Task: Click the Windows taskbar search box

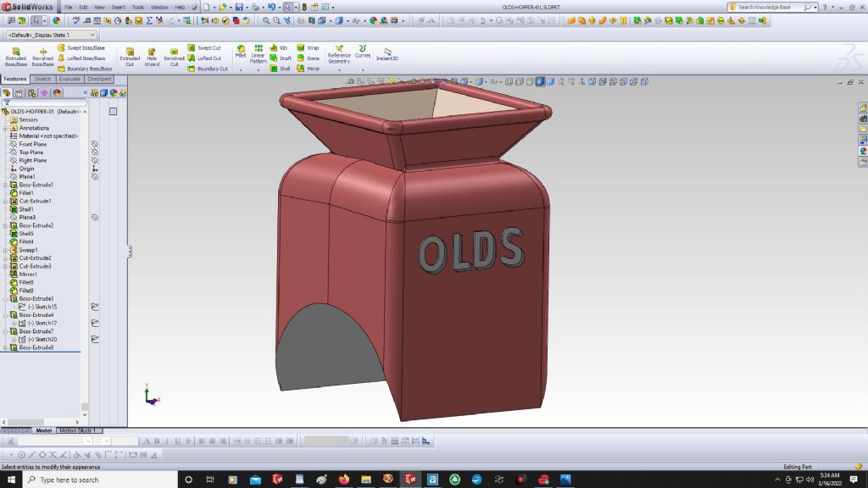Action: pos(100,480)
